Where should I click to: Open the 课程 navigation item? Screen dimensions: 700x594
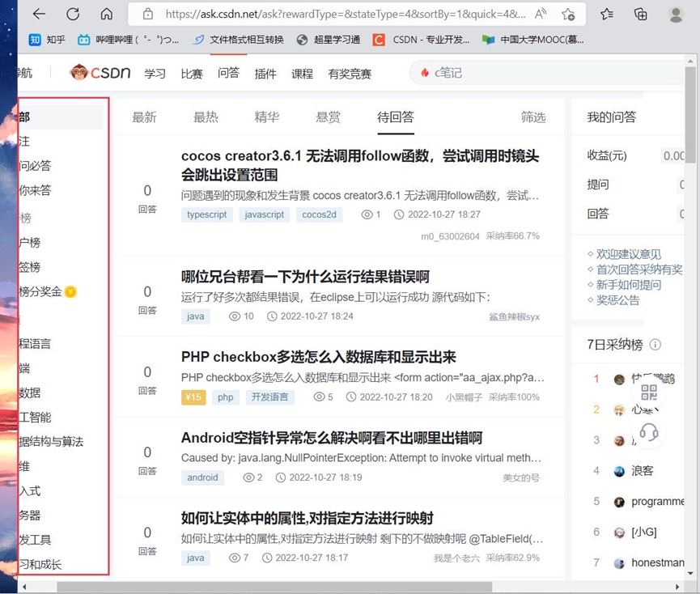[302, 74]
